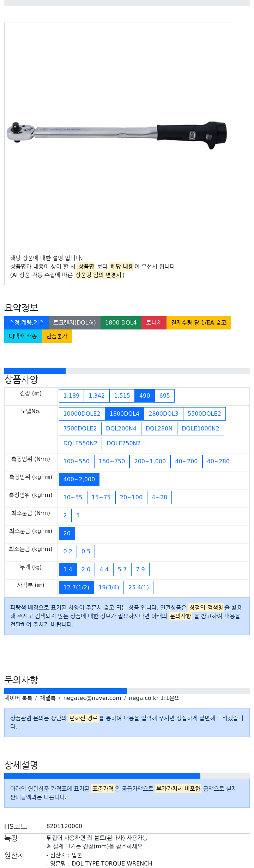Choose 20~100 kgf·m range
The image size is (254, 868).
pyautogui.click(x=131, y=498)
